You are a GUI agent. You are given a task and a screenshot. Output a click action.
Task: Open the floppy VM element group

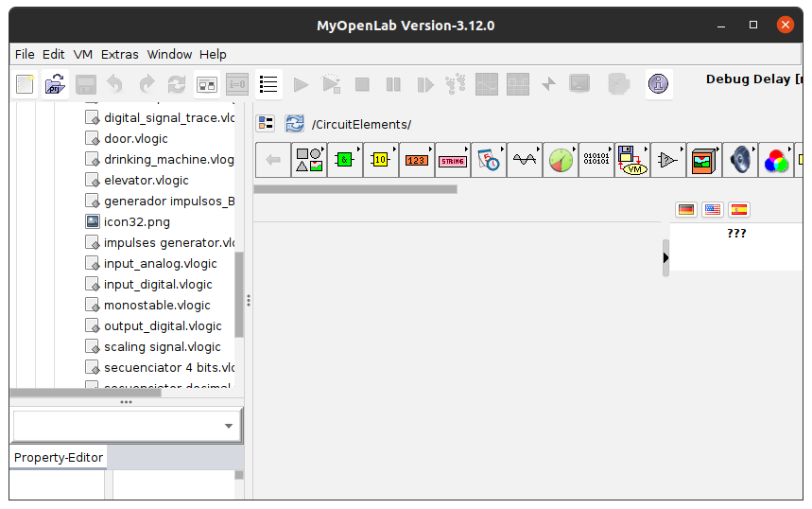coord(632,160)
